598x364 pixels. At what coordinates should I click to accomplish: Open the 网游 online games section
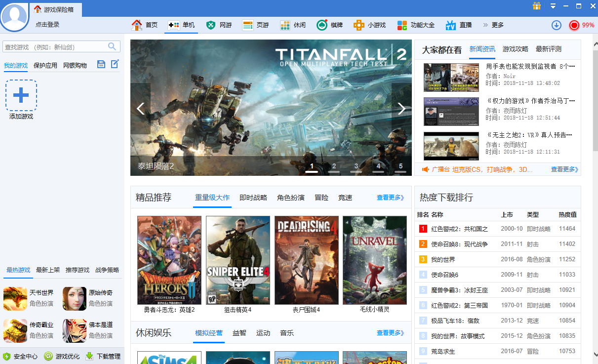pyautogui.click(x=219, y=25)
